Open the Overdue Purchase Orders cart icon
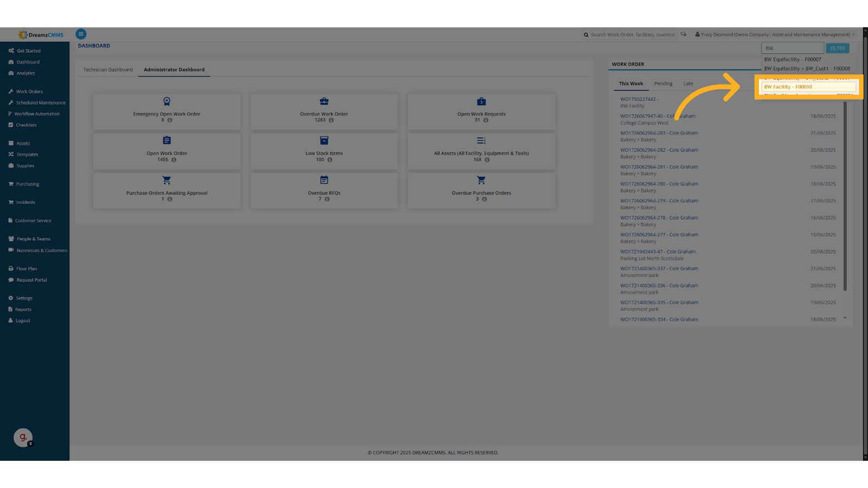This screenshot has height=488, width=868. (481, 180)
